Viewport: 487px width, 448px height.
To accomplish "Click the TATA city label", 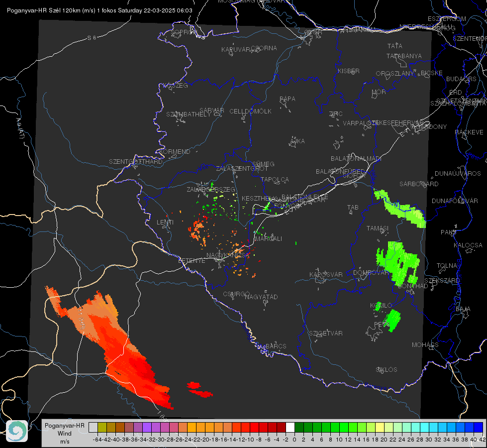I will coord(395,46).
